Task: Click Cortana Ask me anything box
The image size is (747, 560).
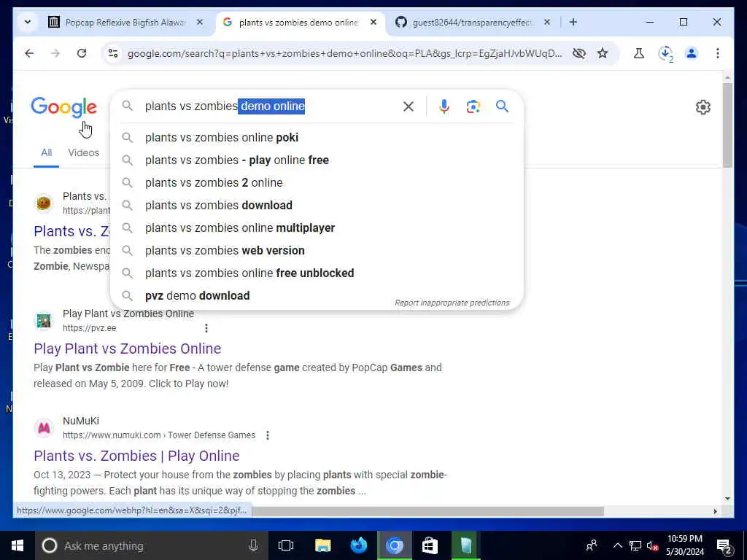Action: click(152, 545)
